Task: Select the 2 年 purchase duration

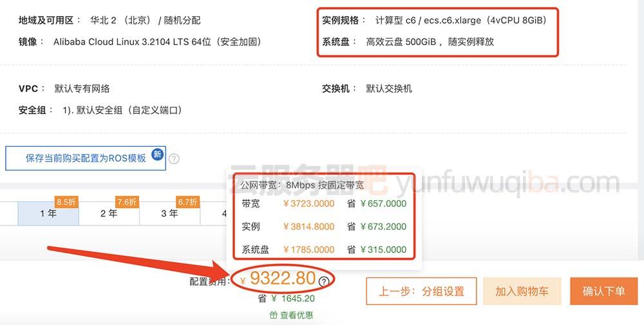Action: coord(109,214)
